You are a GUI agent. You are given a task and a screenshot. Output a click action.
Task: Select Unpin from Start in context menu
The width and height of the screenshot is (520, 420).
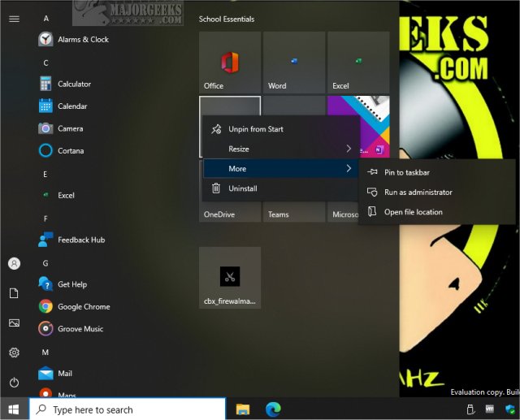pos(281,129)
